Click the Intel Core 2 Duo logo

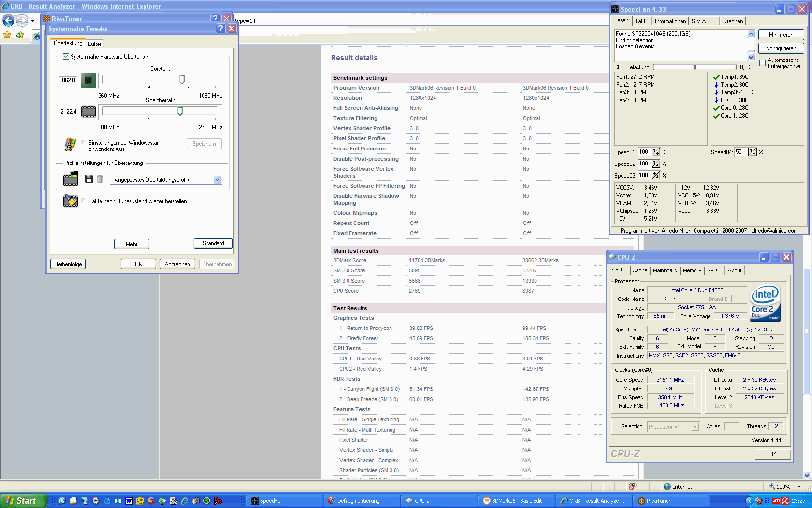tap(765, 303)
